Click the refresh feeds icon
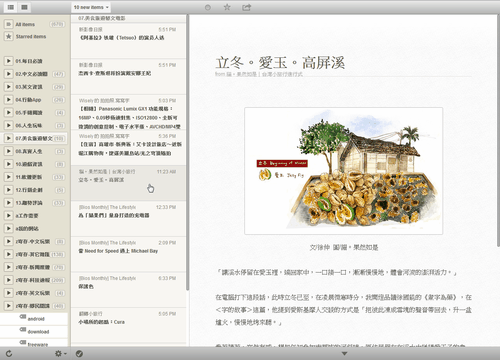 coord(9,353)
